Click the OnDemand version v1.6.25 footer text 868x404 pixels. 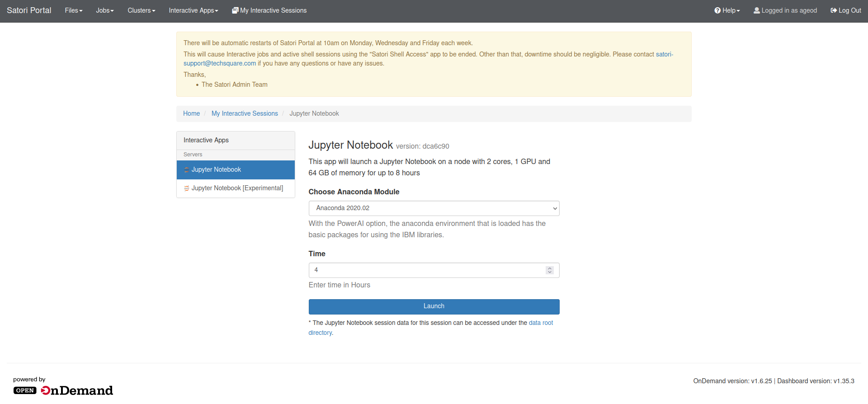733,381
